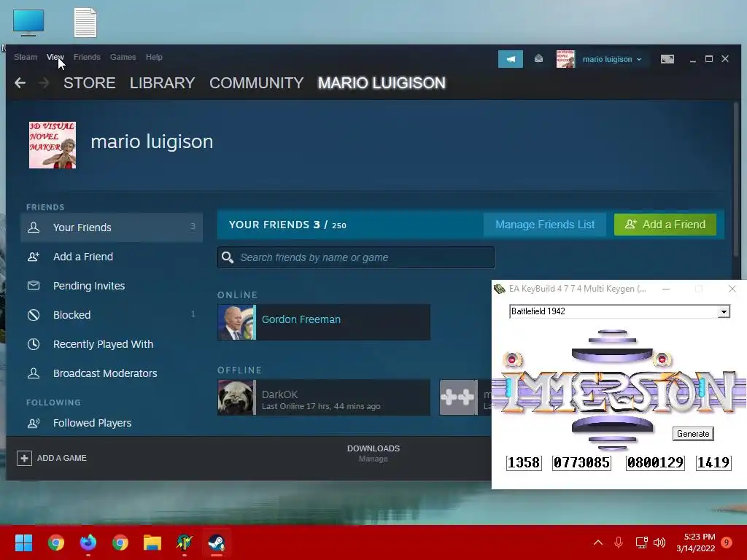Click Gordon Freeman's name
The image size is (747, 560).
click(301, 319)
